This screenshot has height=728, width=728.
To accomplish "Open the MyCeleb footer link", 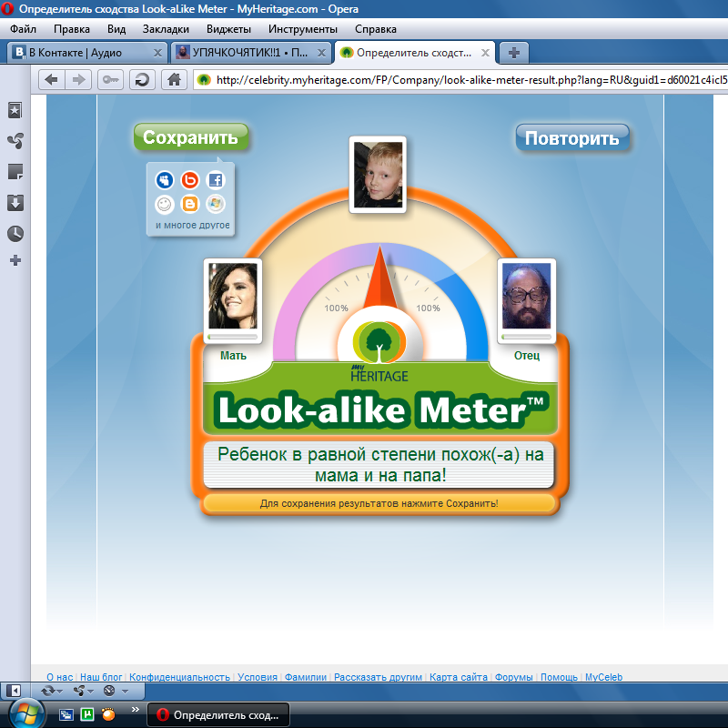I will click(x=603, y=677).
